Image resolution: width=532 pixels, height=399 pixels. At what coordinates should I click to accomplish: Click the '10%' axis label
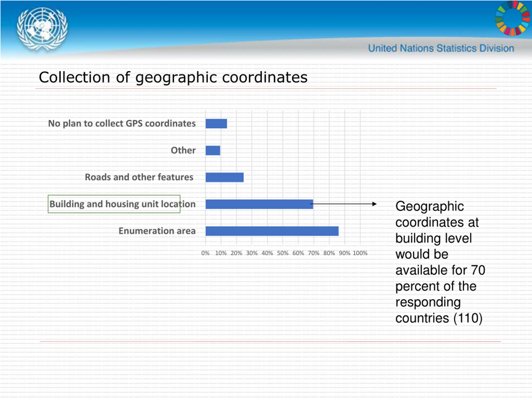[221, 253]
